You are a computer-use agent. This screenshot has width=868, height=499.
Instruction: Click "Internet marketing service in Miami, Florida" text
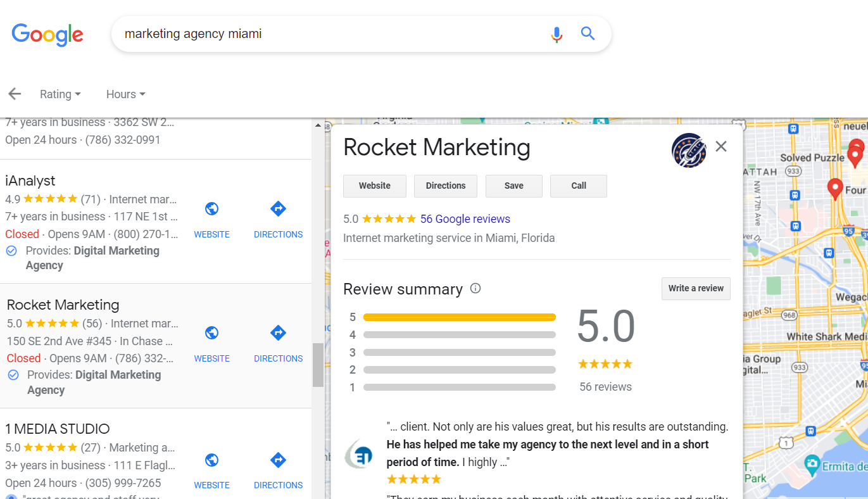(449, 238)
